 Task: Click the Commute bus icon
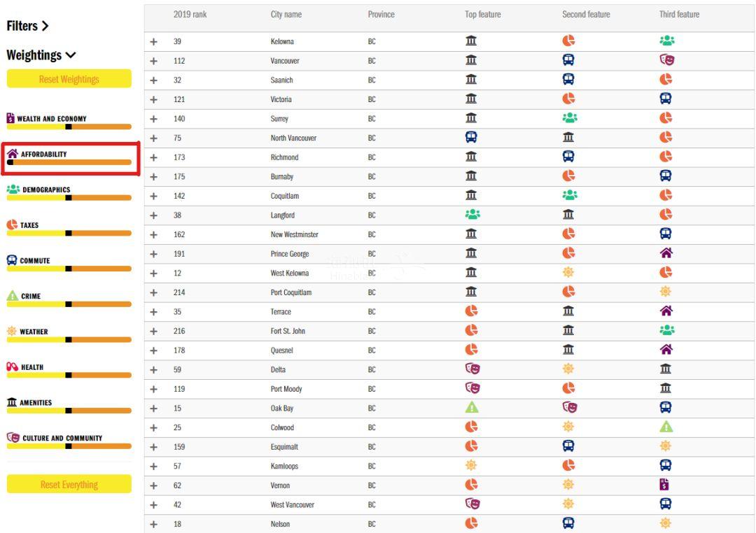point(12,260)
